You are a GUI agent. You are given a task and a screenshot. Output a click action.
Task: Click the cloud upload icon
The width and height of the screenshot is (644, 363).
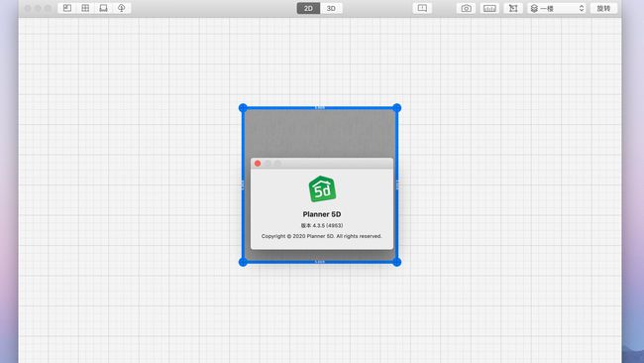[122, 8]
